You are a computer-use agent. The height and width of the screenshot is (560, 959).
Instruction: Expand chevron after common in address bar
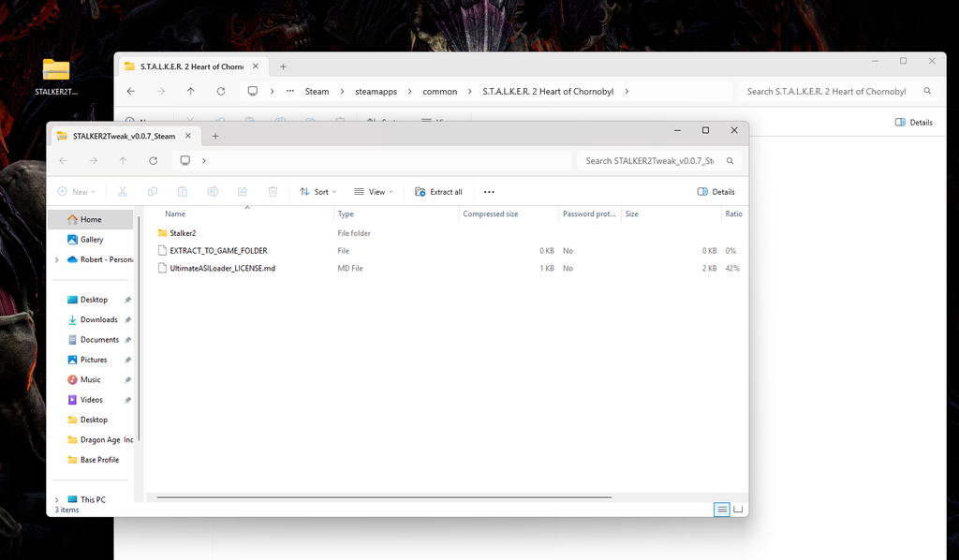[x=470, y=91]
